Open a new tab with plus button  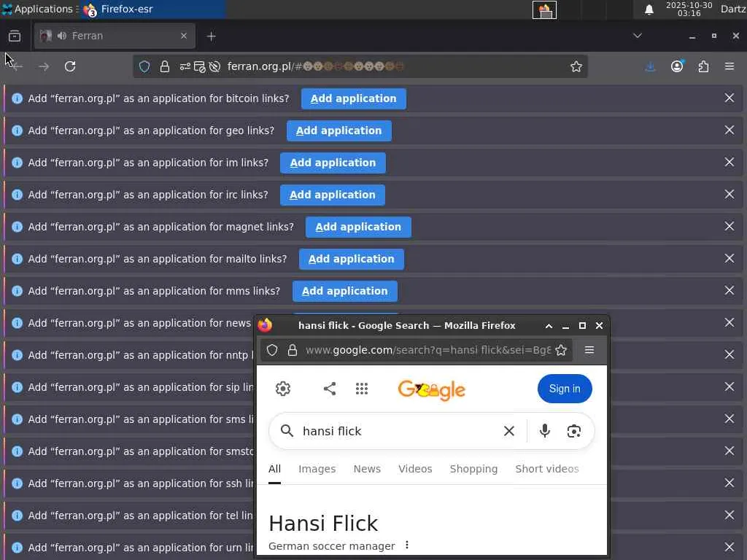point(211,36)
